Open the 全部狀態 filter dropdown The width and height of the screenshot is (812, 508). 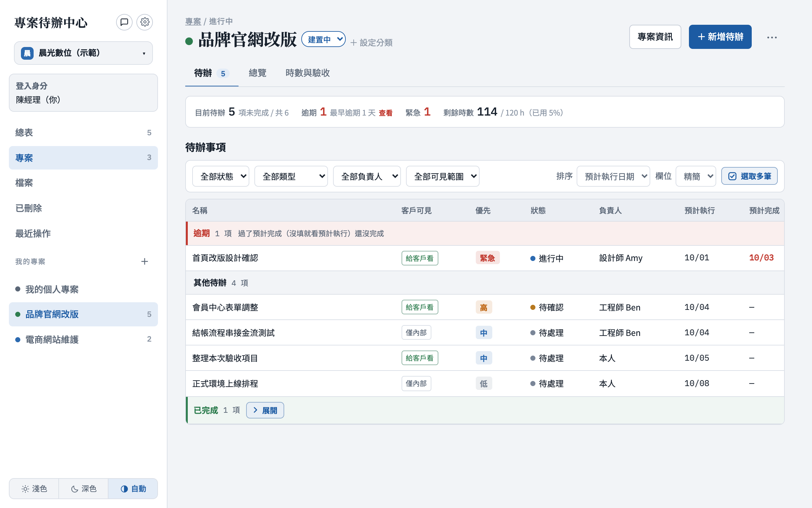(x=220, y=176)
